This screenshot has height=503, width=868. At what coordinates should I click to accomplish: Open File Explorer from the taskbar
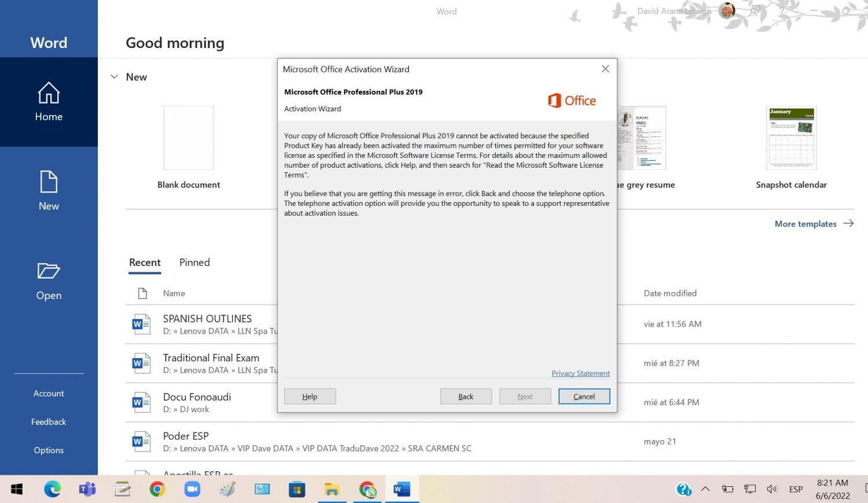(x=332, y=489)
